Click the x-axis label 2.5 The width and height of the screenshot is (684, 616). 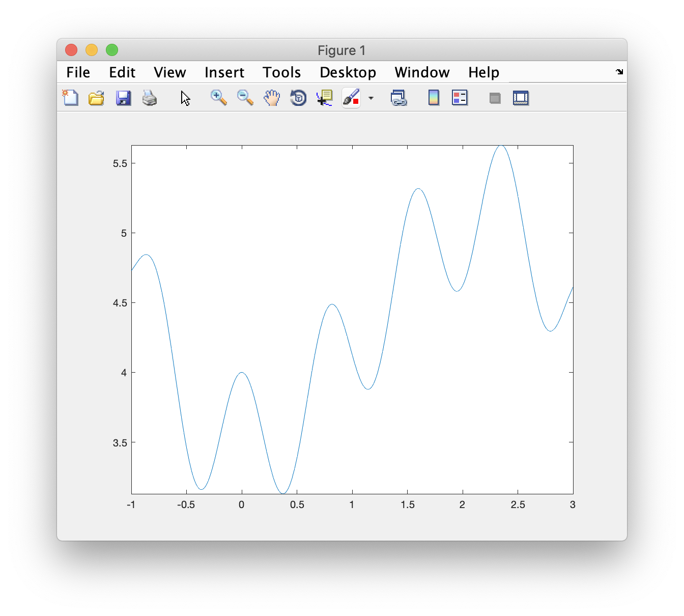(518, 505)
